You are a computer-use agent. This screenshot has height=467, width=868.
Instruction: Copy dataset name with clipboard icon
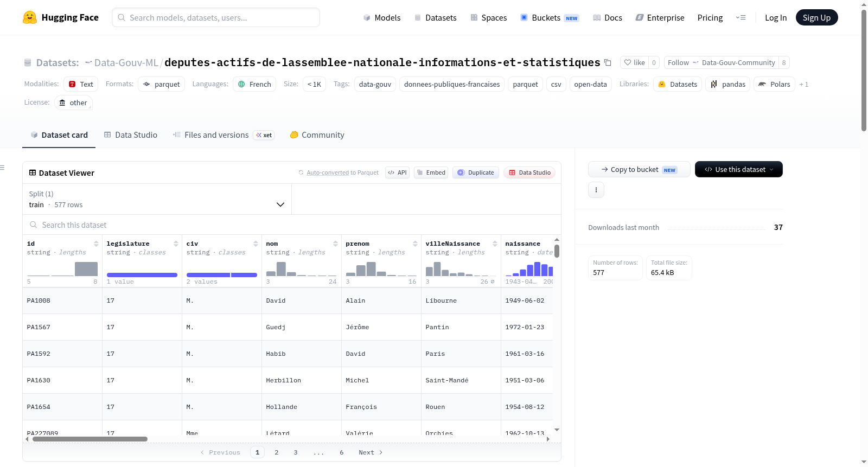tap(608, 63)
